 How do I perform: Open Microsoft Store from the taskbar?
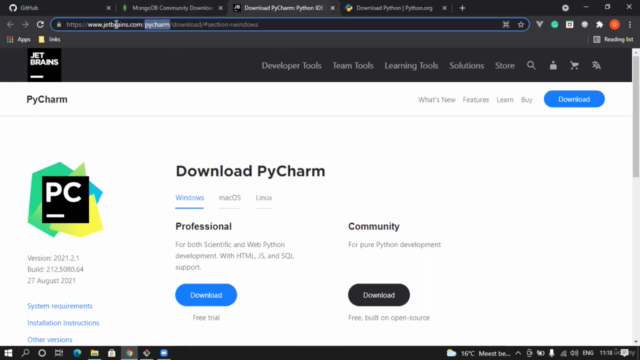tap(111, 353)
